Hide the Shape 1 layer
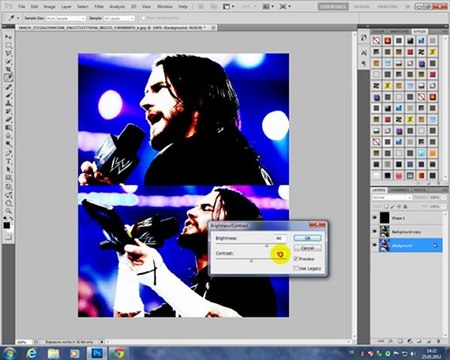450x360 pixels. coord(375,217)
